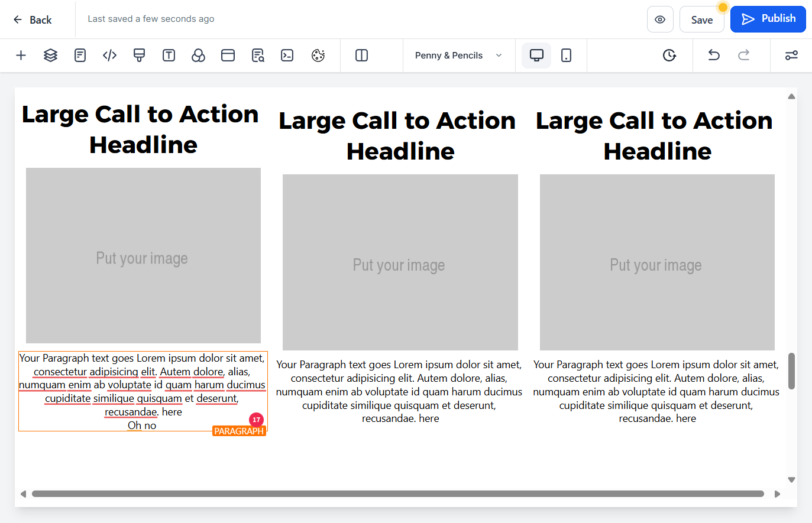Image resolution: width=812 pixels, height=523 pixels.
Task: Open the terminal prompt icon
Action: [287, 56]
